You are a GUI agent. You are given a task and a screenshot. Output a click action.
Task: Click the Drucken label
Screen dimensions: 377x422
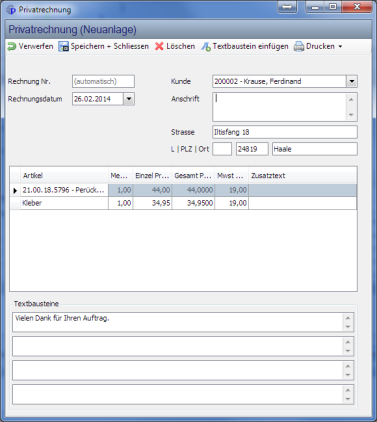320,46
